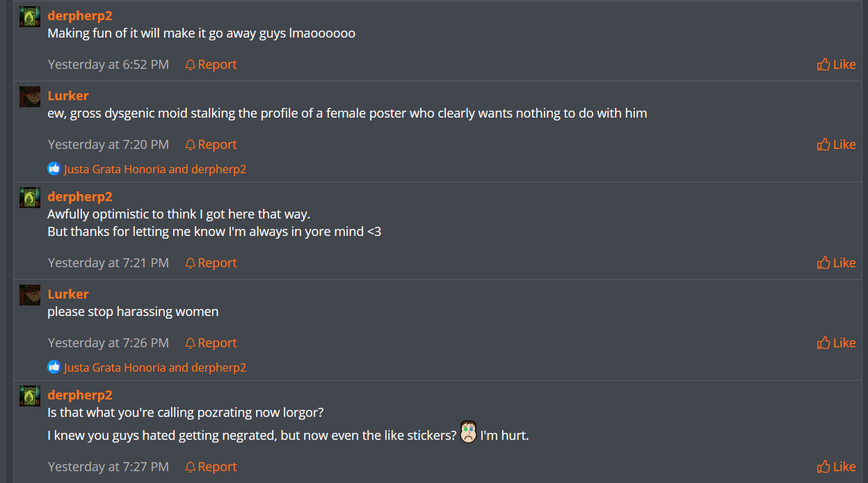Click the thumbs-up Like icon on the 7:26 PM comment
This screenshot has width=868, height=483.
(x=823, y=343)
